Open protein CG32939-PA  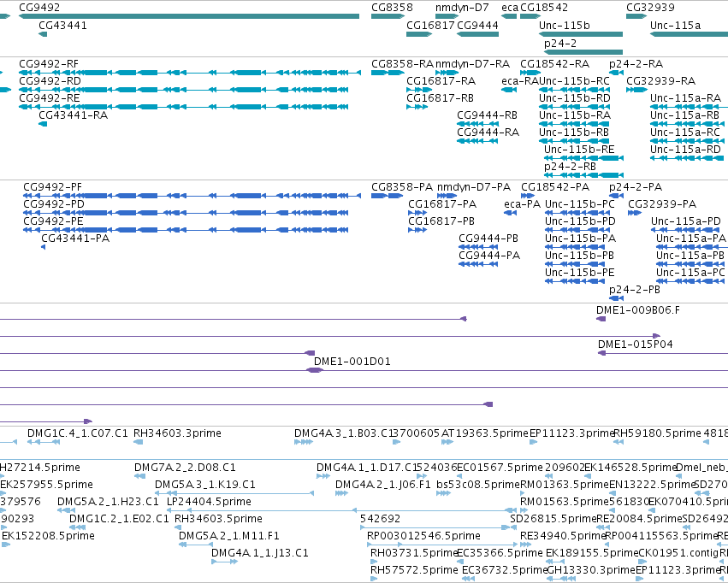coord(662,204)
